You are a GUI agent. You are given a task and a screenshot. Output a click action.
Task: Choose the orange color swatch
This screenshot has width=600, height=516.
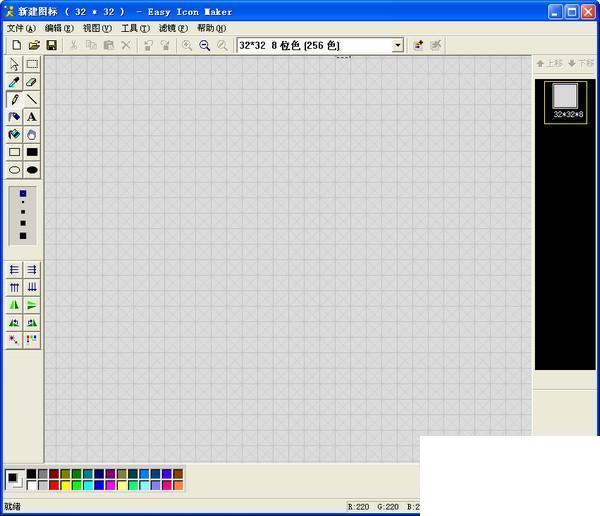coord(178,485)
